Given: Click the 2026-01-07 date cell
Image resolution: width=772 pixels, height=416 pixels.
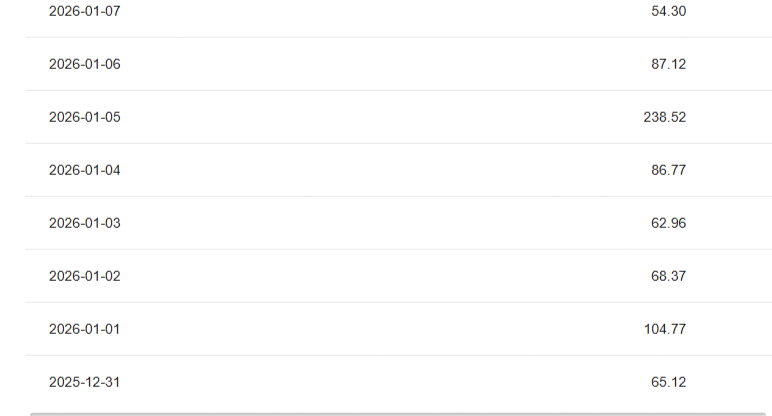Looking at the screenshot, I should (x=84, y=11).
